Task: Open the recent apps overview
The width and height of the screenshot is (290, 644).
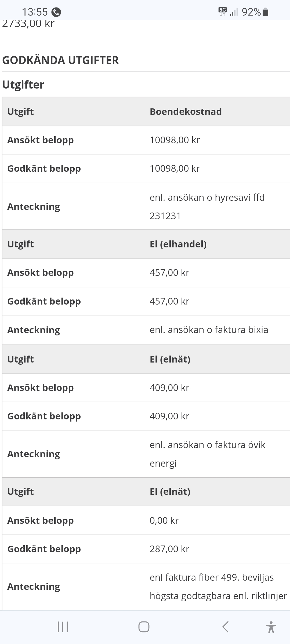Action: (63, 627)
